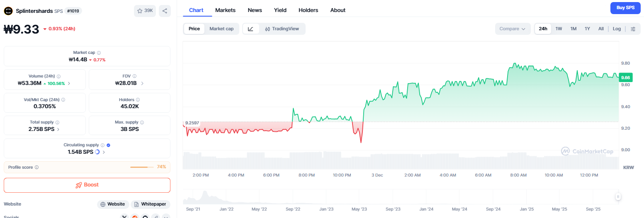Click the share icon button
The width and height of the screenshot is (644, 218).
click(165, 11)
